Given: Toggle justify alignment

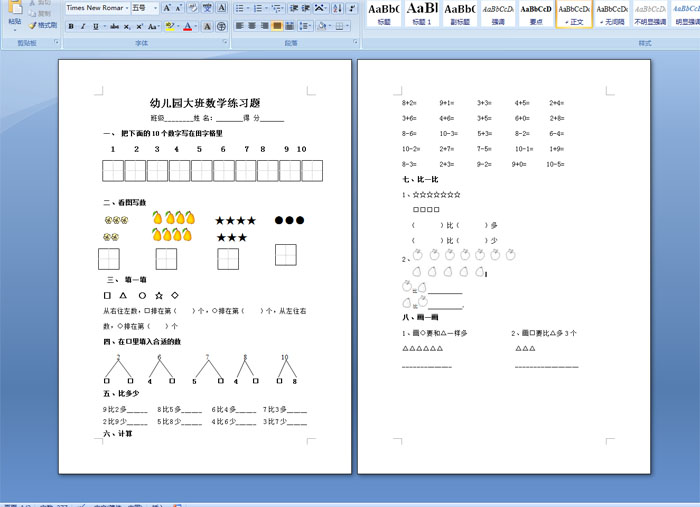Looking at the screenshot, I should click(x=277, y=27).
